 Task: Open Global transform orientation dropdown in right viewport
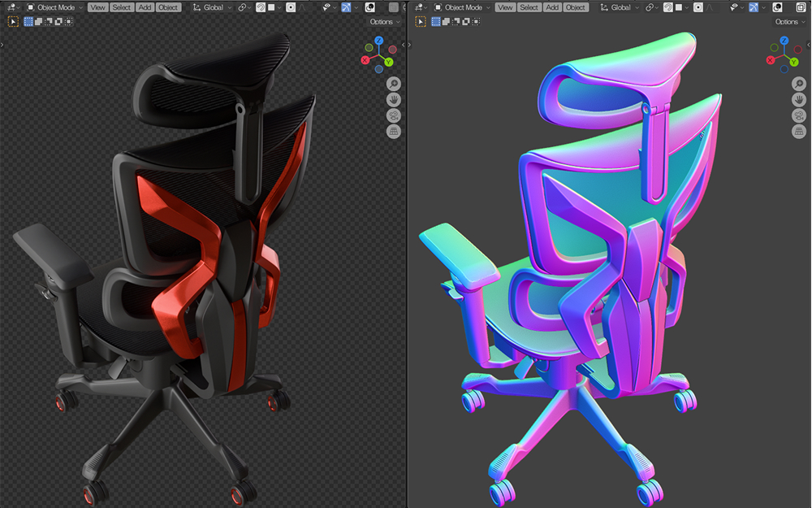tap(620, 7)
